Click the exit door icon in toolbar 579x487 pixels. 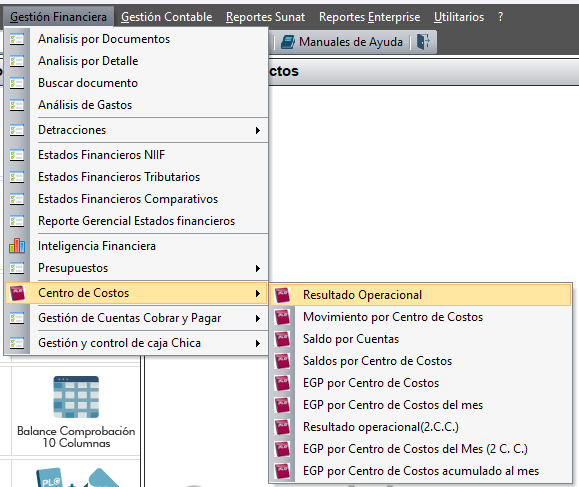[x=423, y=41]
